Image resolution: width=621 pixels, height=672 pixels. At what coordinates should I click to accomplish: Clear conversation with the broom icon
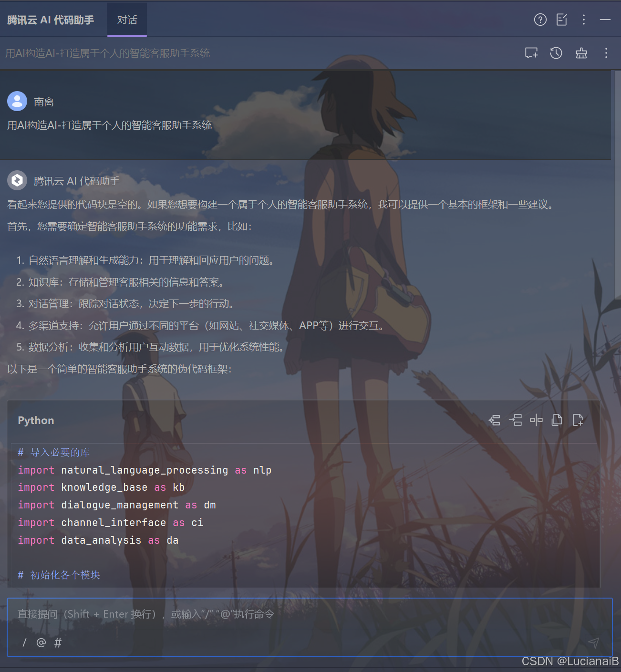click(581, 53)
